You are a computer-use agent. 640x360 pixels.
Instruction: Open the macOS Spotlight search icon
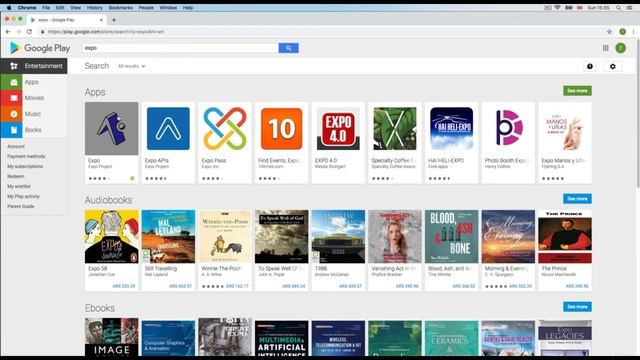pyautogui.click(x=619, y=8)
